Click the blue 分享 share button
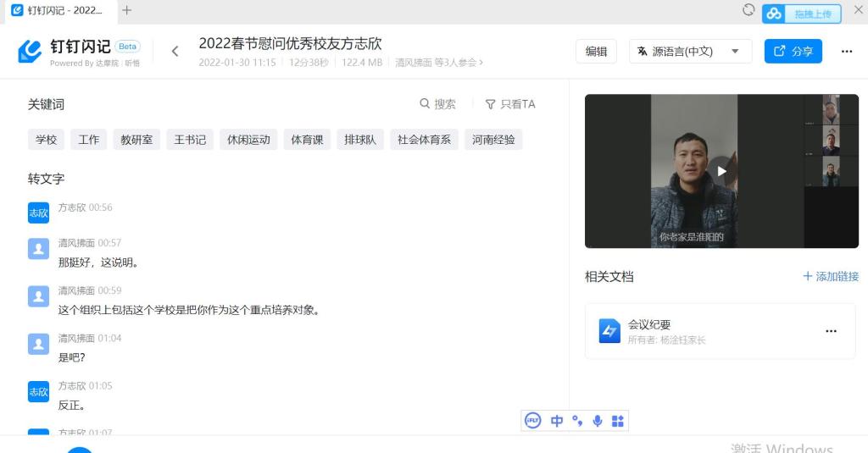The height and width of the screenshot is (453, 868). pos(793,52)
